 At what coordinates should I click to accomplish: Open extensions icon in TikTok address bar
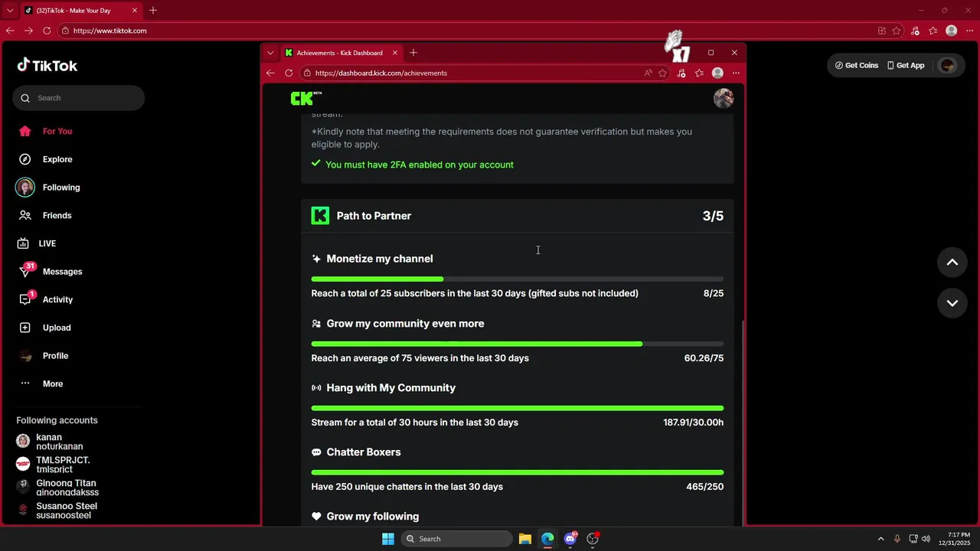tap(882, 31)
